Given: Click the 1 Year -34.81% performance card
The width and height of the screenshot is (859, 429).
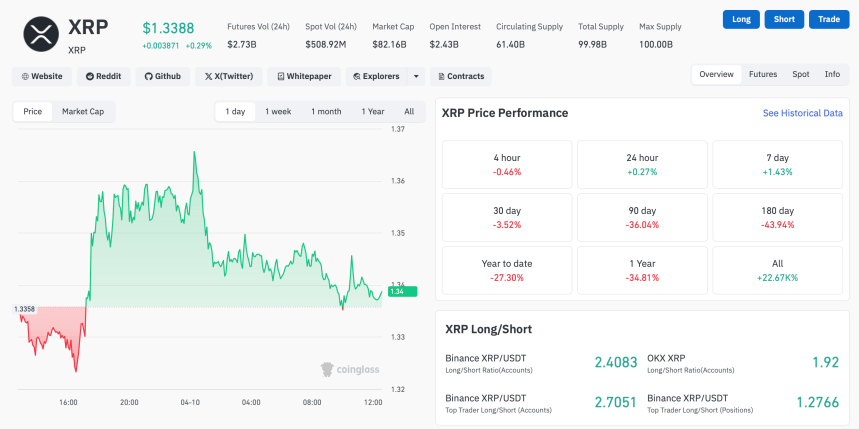Looking at the screenshot, I should (x=642, y=271).
